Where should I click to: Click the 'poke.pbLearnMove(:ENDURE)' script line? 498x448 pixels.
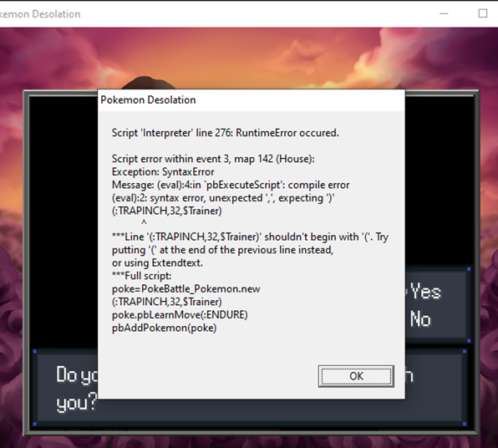click(x=180, y=315)
